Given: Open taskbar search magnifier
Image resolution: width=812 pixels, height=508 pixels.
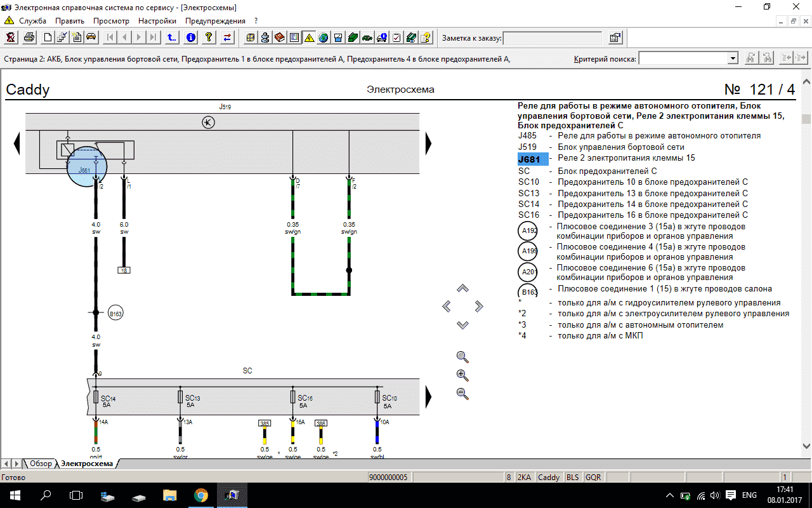Looking at the screenshot, I should coord(46,495).
